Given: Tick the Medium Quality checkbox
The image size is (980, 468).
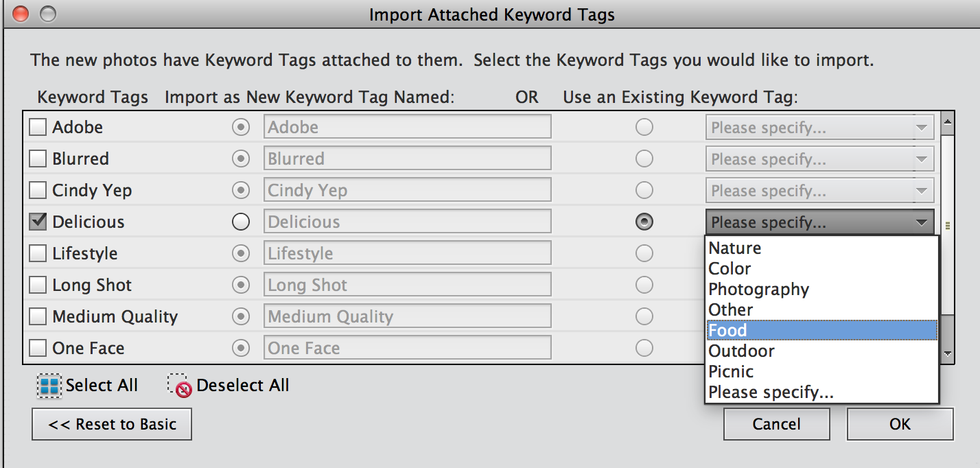Looking at the screenshot, I should pos(38,316).
